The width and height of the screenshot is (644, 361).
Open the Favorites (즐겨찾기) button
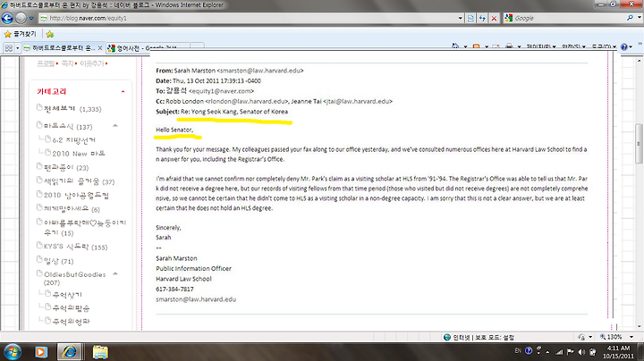(20, 34)
